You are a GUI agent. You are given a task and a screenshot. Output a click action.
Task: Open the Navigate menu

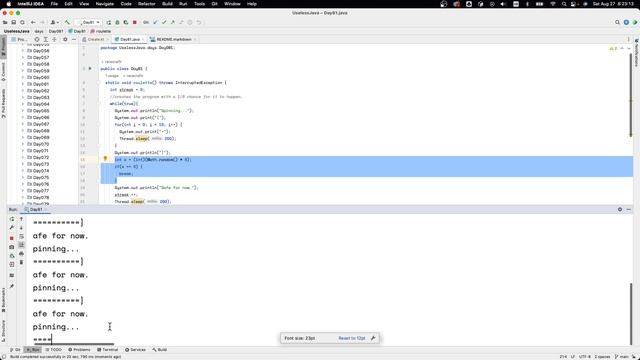[104, 4]
